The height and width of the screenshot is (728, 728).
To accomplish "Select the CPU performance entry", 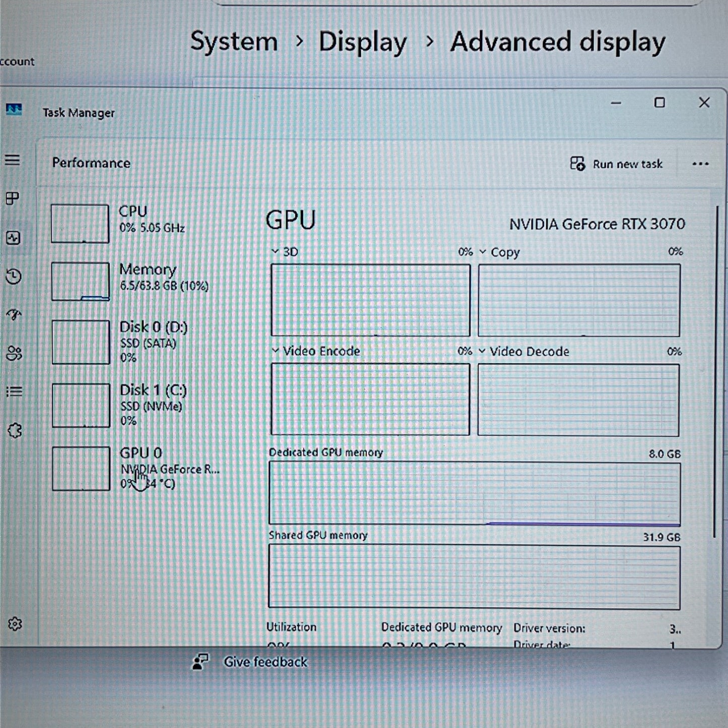I will coord(136,223).
